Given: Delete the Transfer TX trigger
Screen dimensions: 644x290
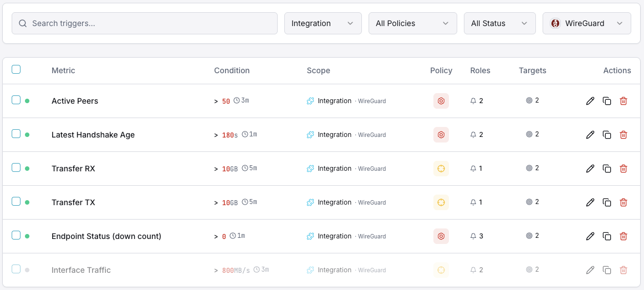Looking at the screenshot, I should (x=623, y=202).
